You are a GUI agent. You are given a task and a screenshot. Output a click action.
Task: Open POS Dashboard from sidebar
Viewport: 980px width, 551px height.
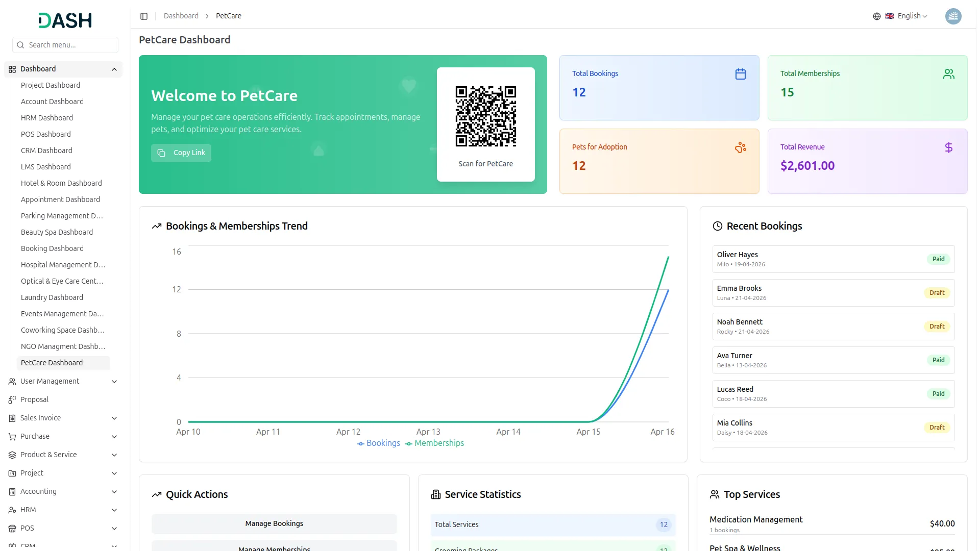[x=46, y=134]
